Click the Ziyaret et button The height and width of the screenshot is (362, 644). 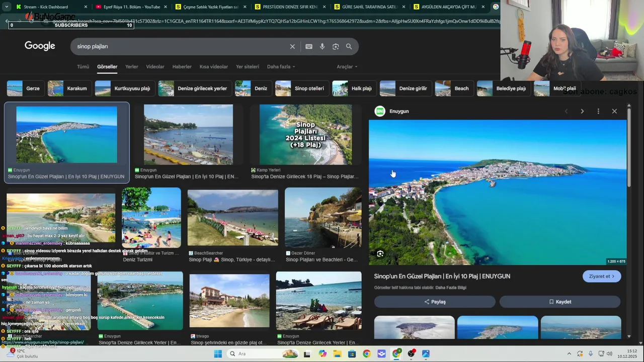[602, 276]
